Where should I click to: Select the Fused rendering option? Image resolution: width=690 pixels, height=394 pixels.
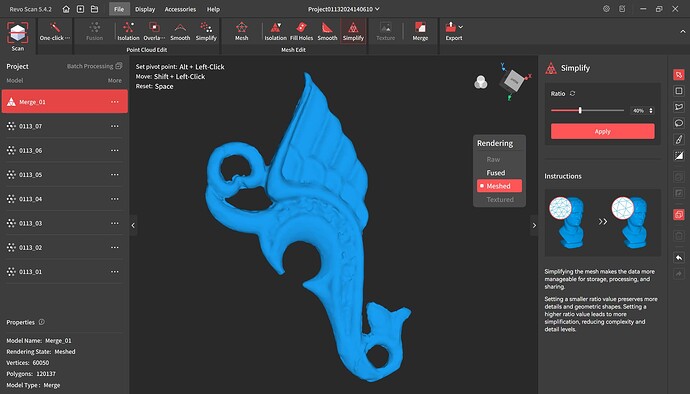[495, 173]
